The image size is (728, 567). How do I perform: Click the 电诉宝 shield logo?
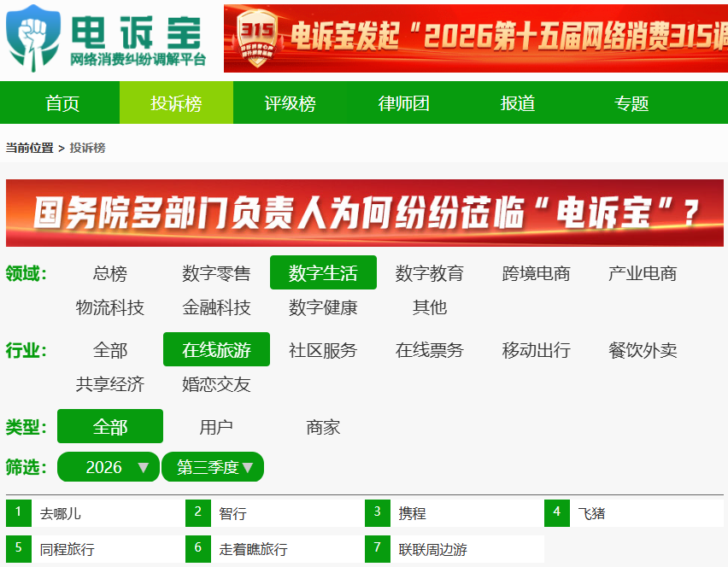click(x=33, y=38)
